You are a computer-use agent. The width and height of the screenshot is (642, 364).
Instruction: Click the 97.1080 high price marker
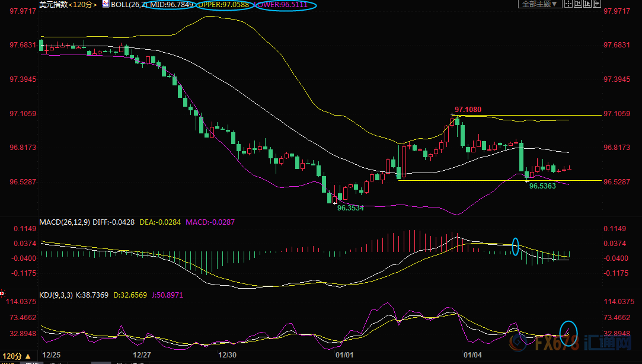coord(467,110)
